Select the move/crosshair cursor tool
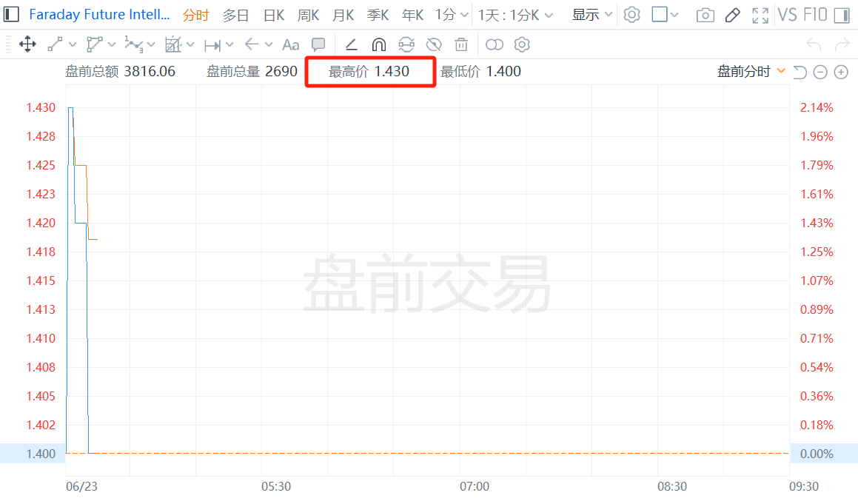This screenshot has width=858, height=504. point(27,44)
